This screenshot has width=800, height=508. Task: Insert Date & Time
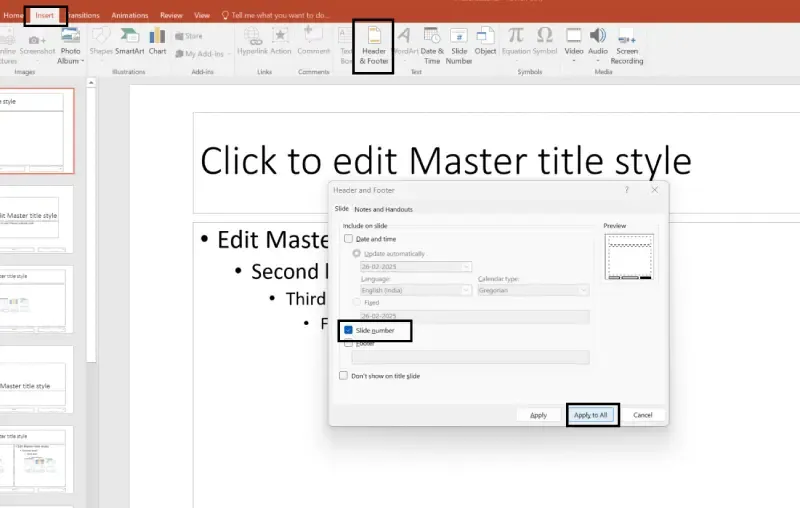(x=432, y=46)
